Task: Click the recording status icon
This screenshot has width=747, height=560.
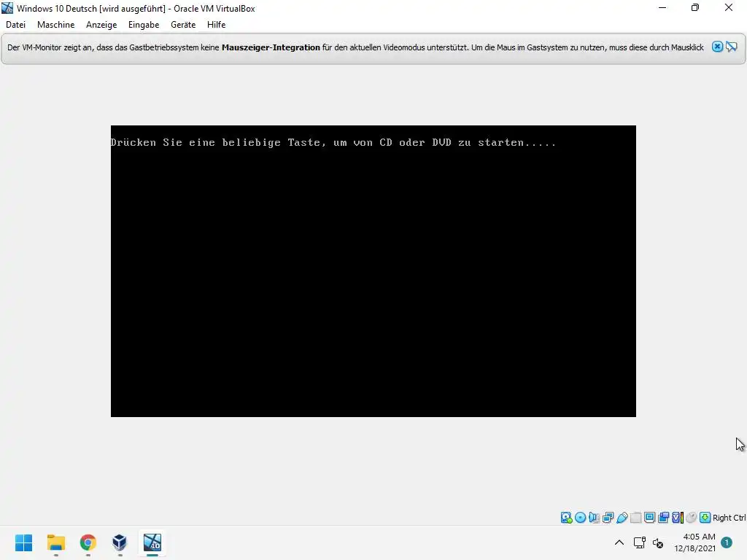Action: (x=663, y=518)
